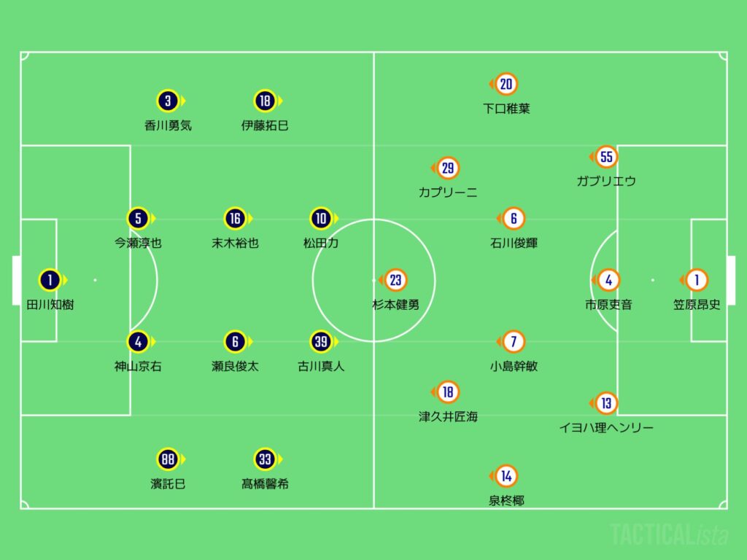
Task: Click navy player marker number 39
Action: coord(321,341)
